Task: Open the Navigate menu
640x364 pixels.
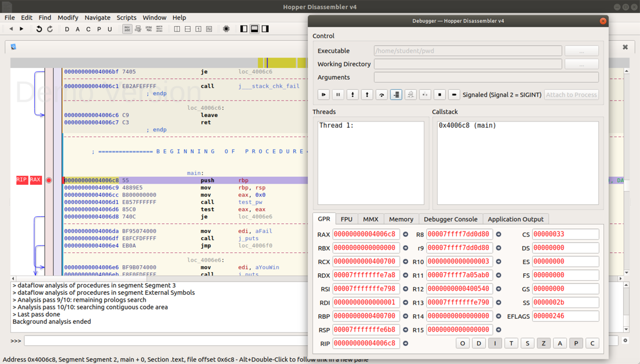Action: coord(97,17)
